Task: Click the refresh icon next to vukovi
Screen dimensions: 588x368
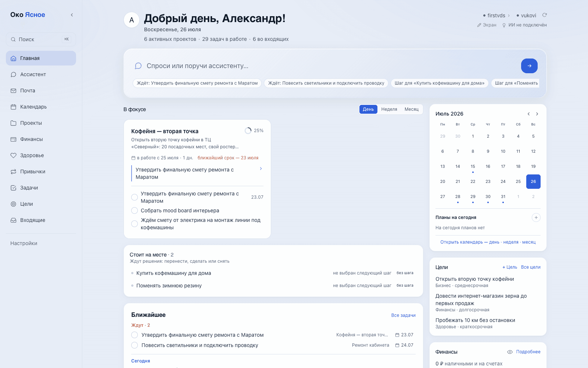Action: click(x=545, y=15)
